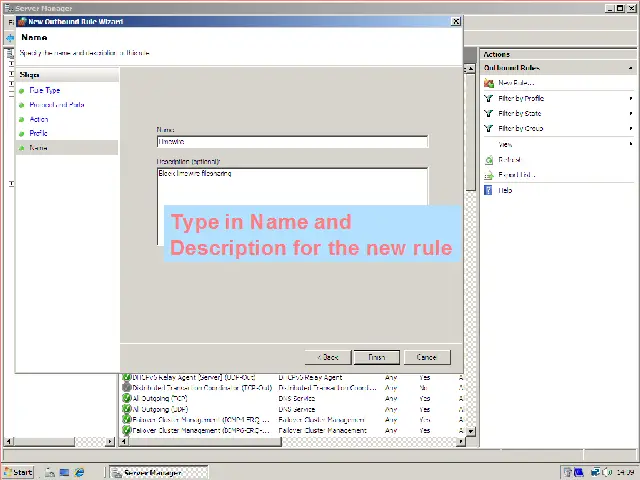Click into the rule Name text field
Viewport: 640px width, 480px height.
292,142
